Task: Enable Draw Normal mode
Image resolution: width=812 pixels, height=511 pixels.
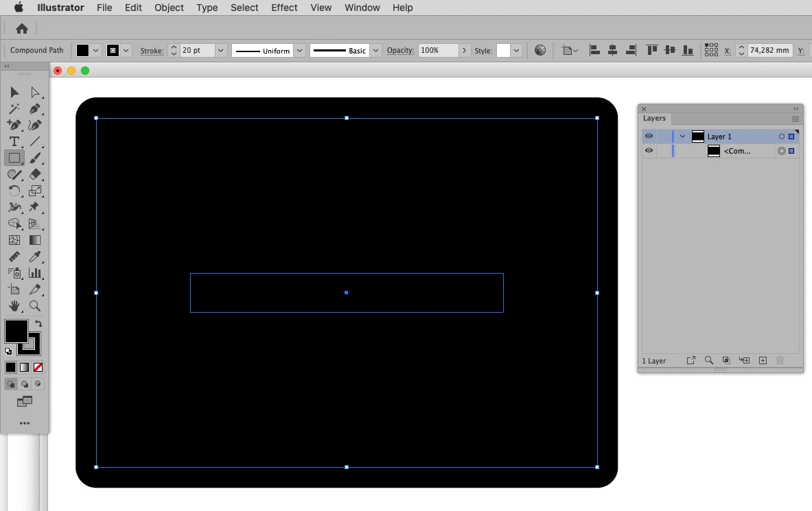Action: point(11,384)
